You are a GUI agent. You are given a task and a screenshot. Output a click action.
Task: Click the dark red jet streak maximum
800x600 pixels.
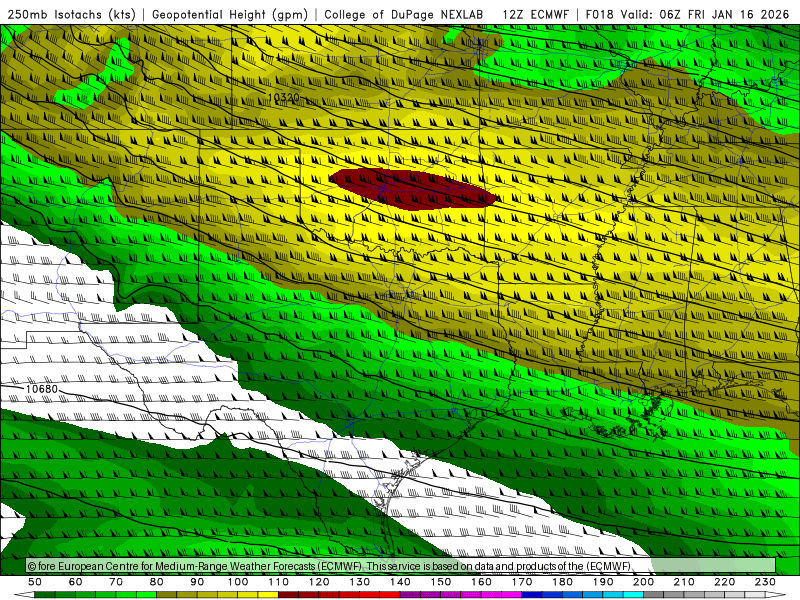click(413, 189)
